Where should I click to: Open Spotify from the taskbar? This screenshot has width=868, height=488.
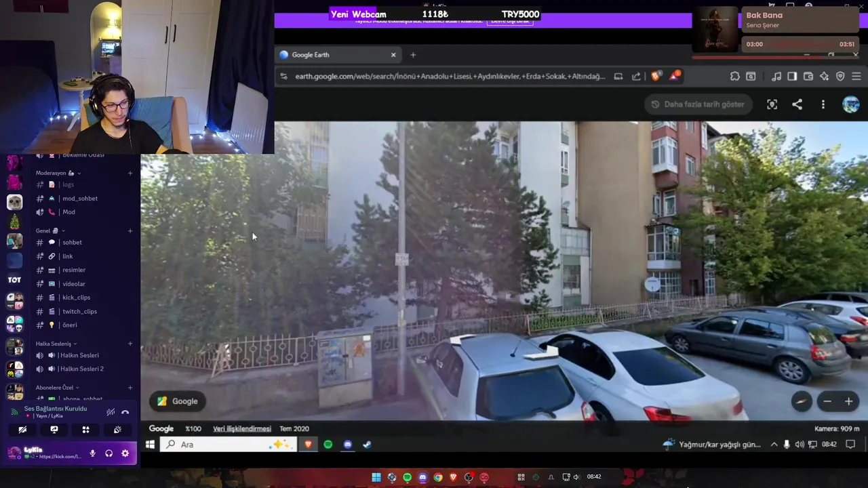328,445
